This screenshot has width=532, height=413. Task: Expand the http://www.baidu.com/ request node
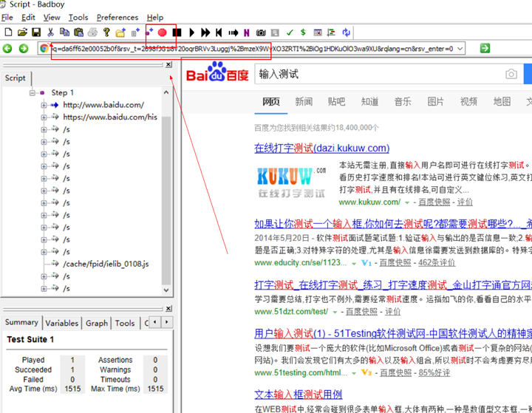click(44, 105)
